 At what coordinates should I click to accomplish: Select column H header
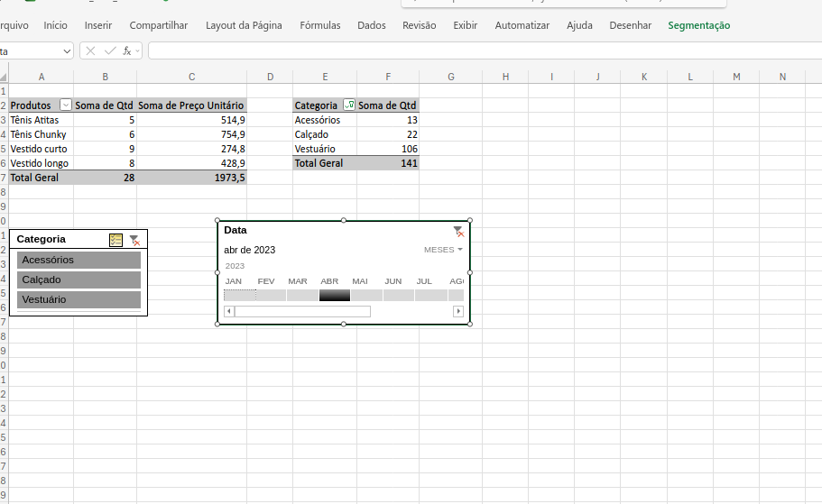505,77
